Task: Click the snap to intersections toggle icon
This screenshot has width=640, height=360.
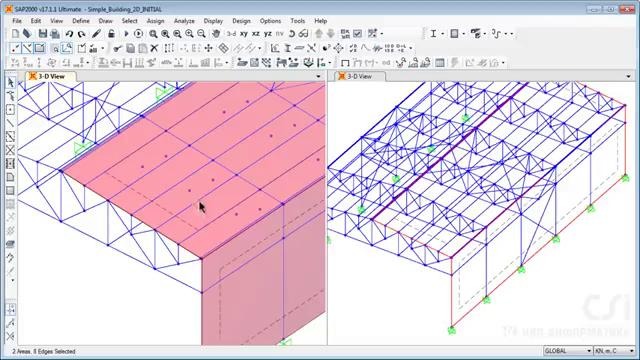Action: (11, 336)
